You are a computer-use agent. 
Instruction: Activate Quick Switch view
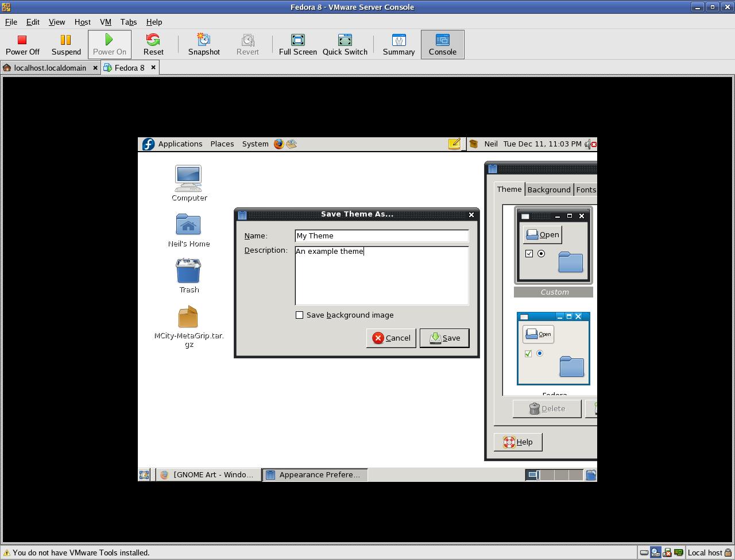coord(345,44)
